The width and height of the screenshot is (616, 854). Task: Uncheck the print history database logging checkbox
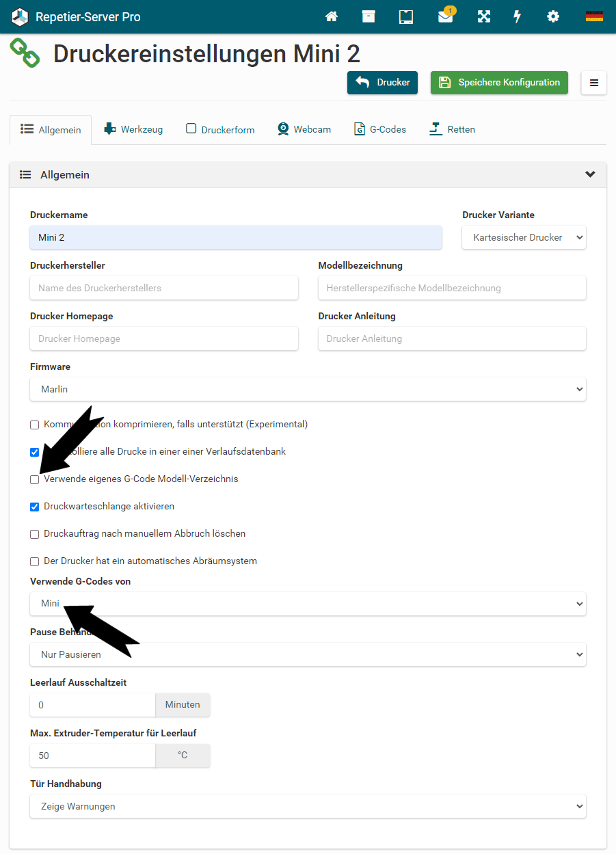[x=35, y=452]
